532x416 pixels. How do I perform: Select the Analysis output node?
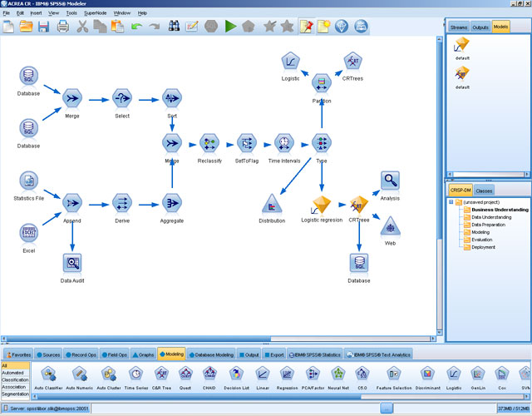pos(390,181)
